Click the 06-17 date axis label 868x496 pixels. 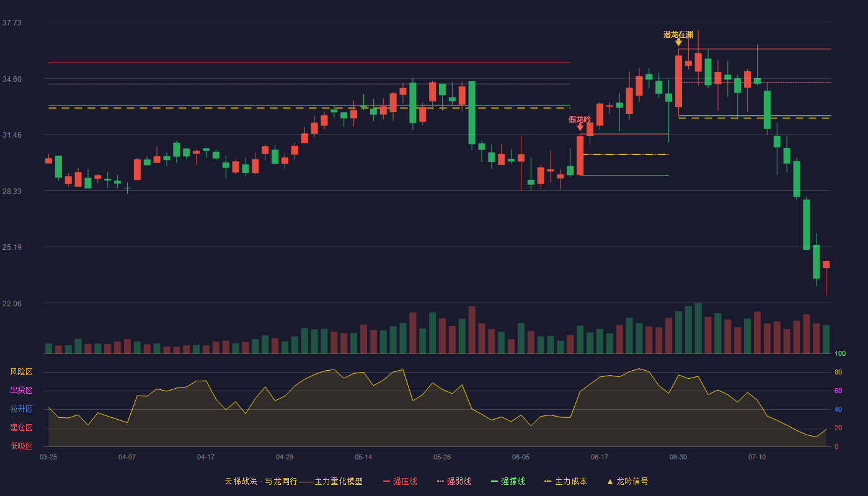tap(600, 457)
